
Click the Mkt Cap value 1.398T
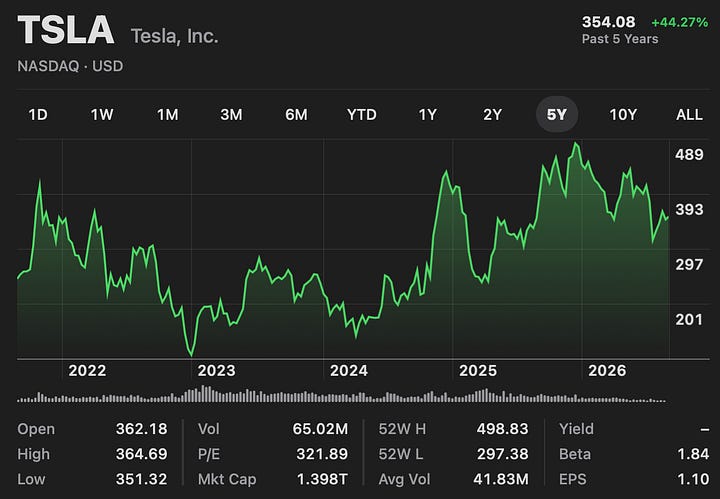[x=322, y=479]
